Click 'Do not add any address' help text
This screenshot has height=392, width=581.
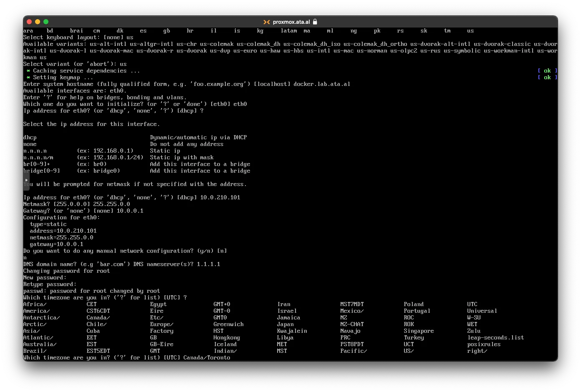coord(187,144)
